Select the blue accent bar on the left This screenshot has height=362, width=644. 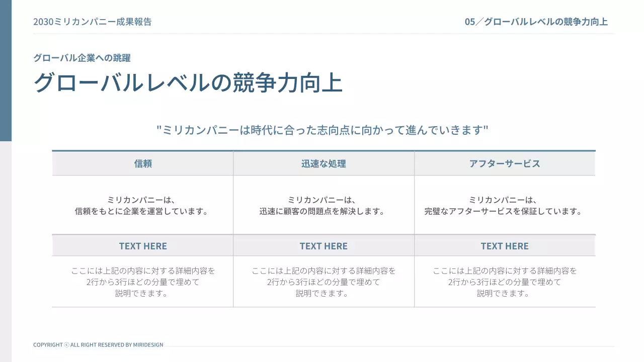[x=6, y=70]
